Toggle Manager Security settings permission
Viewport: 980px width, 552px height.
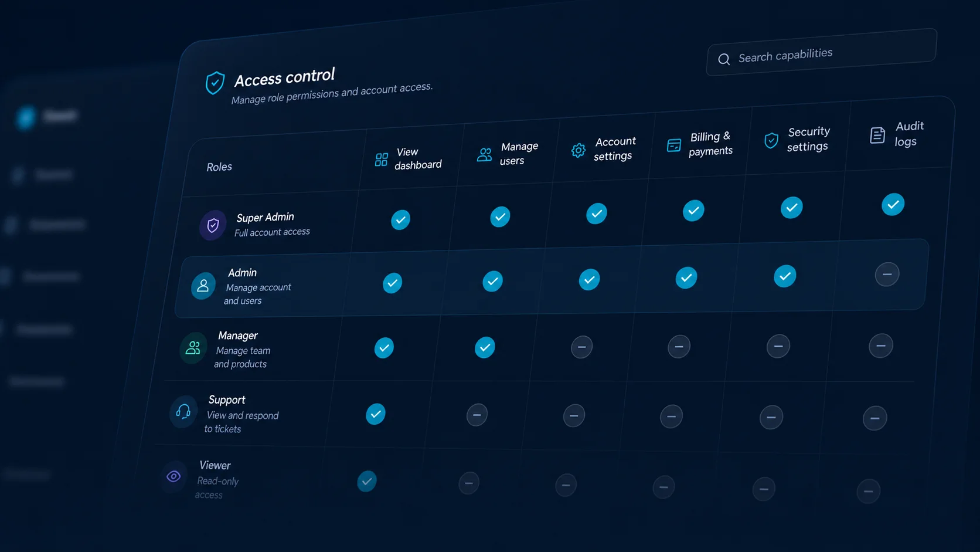click(x=778, y=346)
